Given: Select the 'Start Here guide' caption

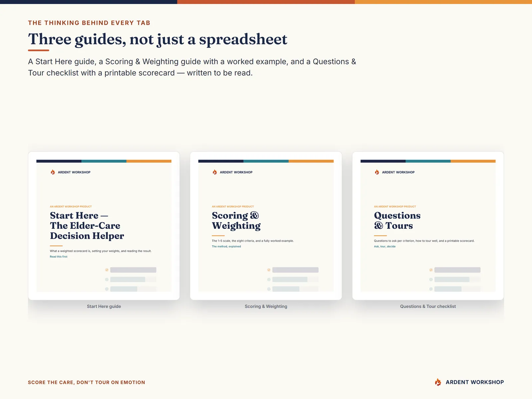Looking at the screenshot, I should [x=104, y=306].
